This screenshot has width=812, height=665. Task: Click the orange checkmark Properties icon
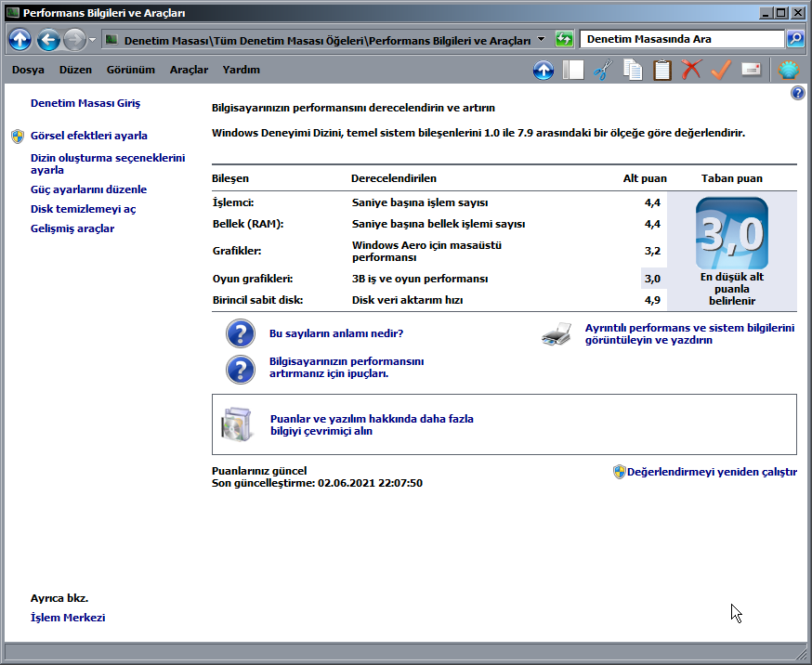coord(721,70)
